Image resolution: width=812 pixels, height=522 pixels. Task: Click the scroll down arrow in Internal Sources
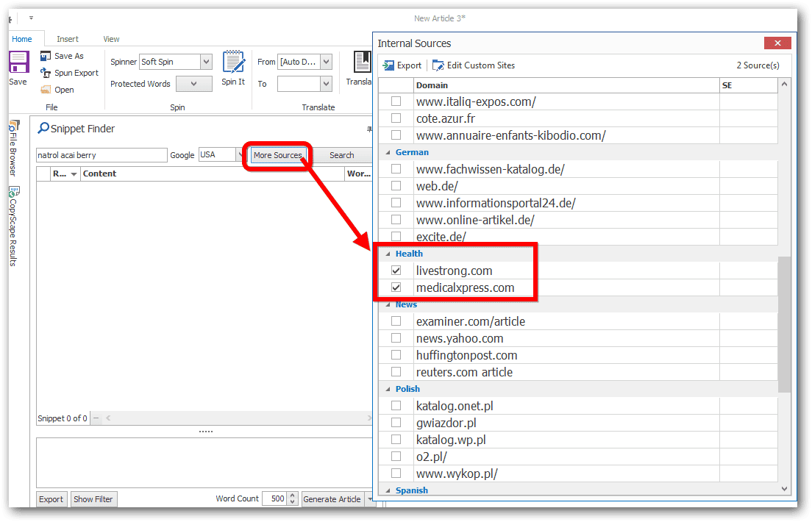click(784, 488)
